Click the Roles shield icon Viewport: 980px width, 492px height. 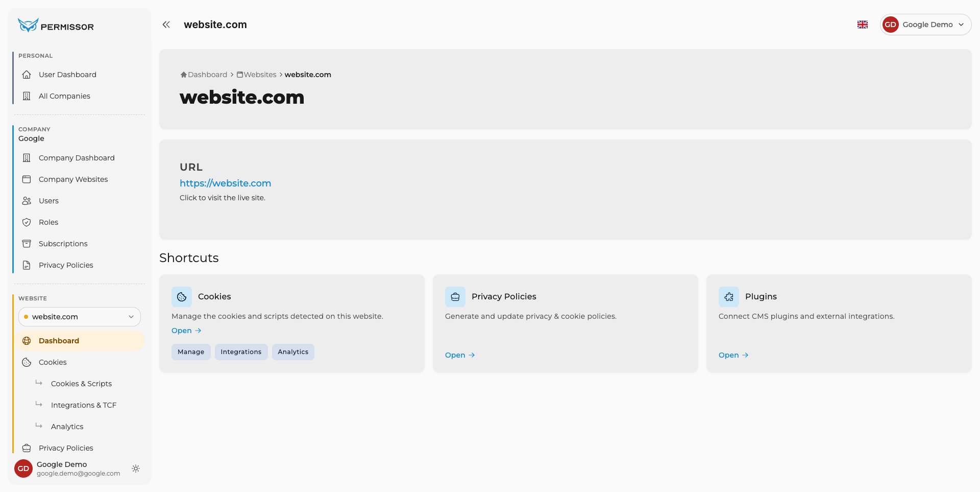click(x=27, y=222)
